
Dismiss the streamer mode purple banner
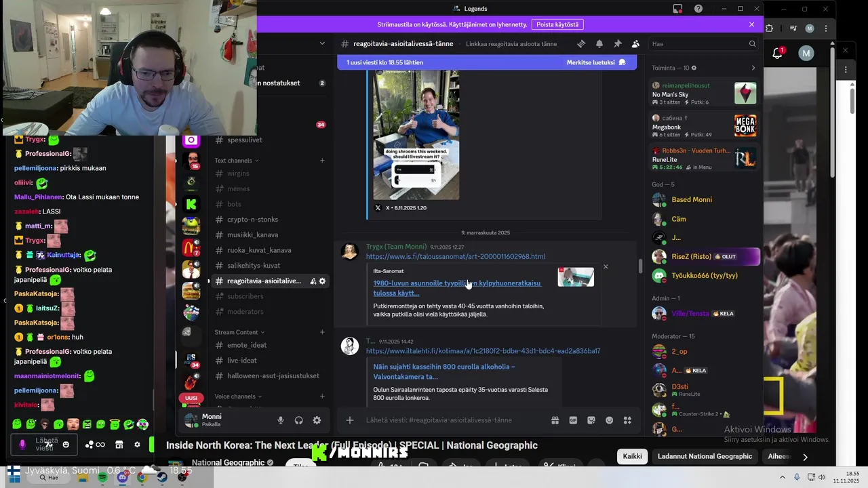(x=751, y=24)
